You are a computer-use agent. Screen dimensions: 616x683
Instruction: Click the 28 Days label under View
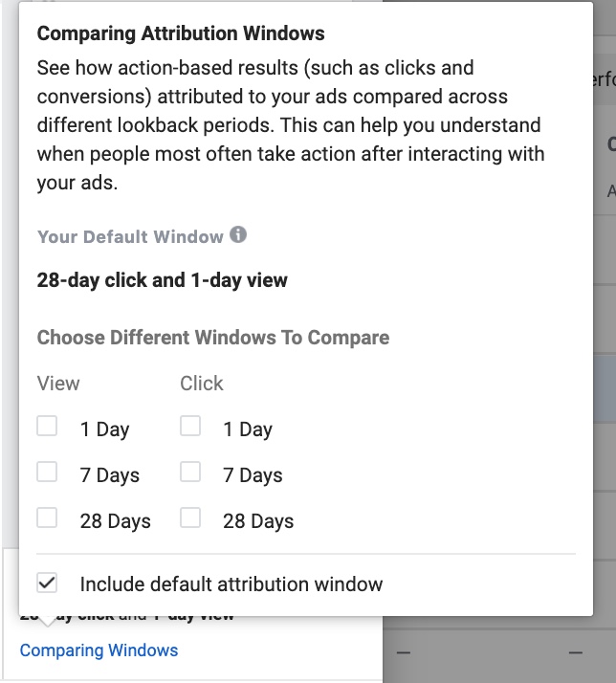(x=116, y=521)
